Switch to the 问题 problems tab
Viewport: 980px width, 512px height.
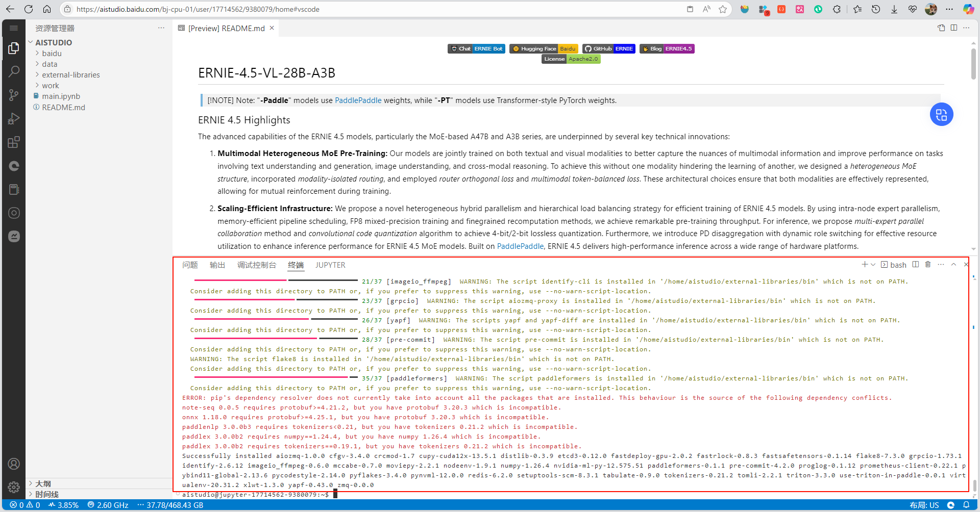click(x=190, y=265)
